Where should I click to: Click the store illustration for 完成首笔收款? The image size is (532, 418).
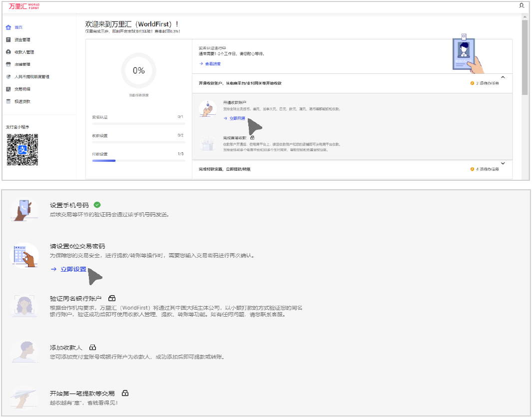point(208,144)
